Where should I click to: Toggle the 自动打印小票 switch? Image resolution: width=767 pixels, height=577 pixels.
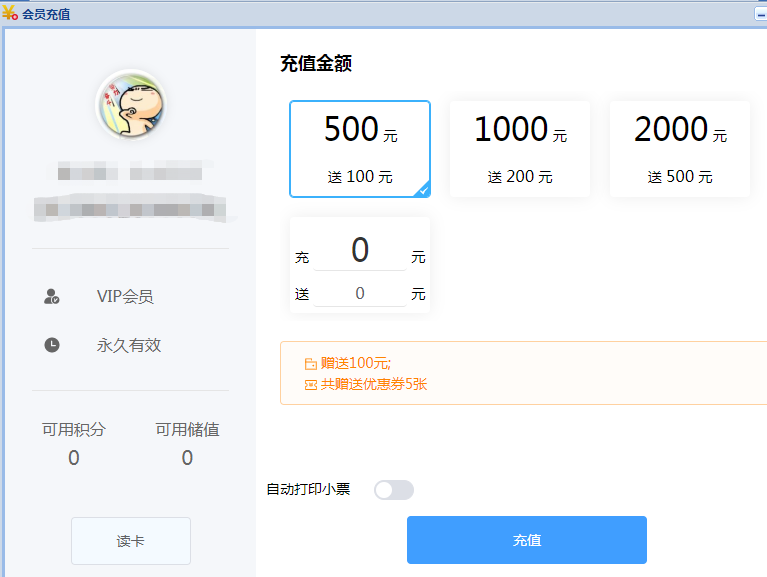click(x=394, y=490)
